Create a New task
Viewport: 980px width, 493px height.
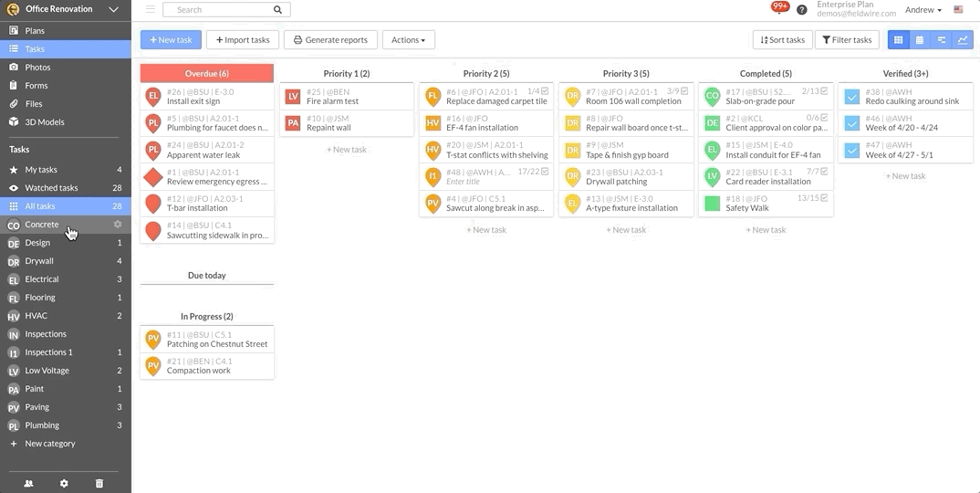click(x=171, y=40)
